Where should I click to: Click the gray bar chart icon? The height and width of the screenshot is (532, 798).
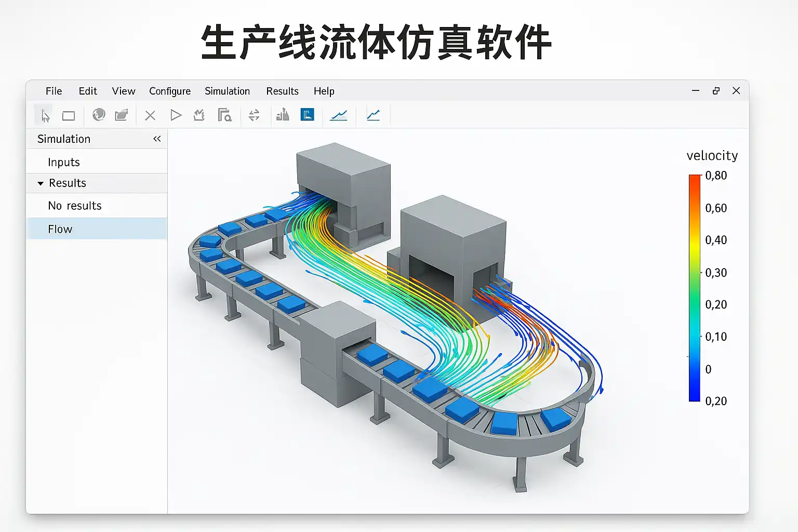click(283, 115)
